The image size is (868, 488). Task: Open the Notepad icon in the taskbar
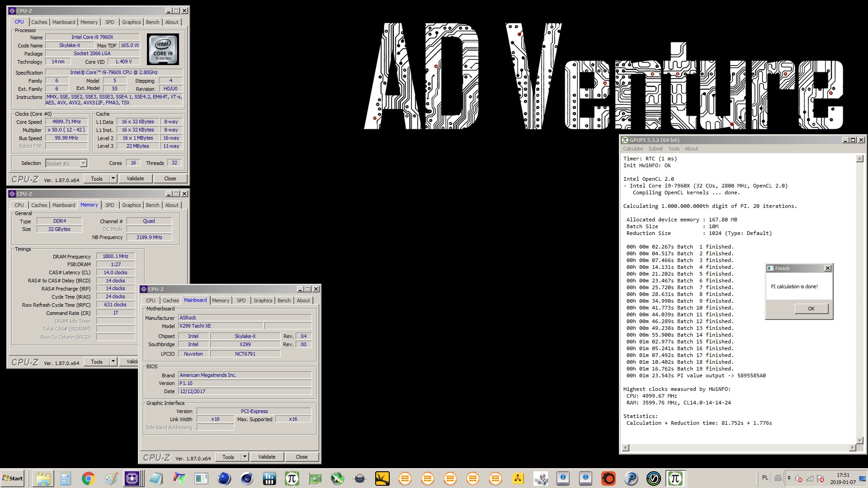[x=156, y=479]
